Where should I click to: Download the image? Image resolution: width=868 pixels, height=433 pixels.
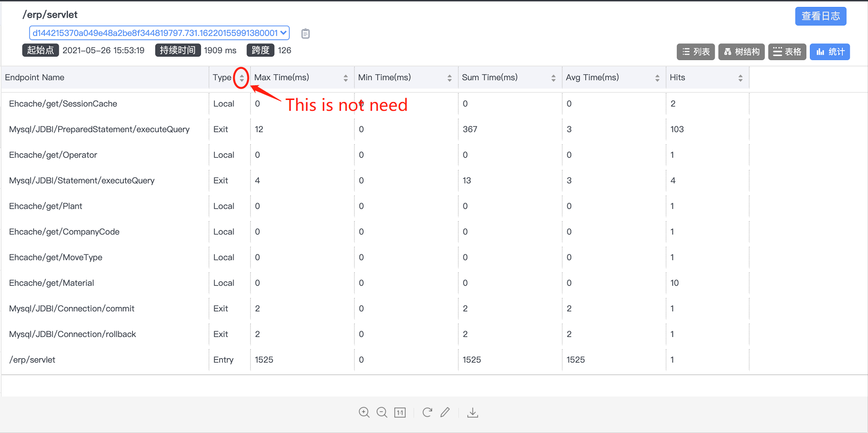coord(473,412)
